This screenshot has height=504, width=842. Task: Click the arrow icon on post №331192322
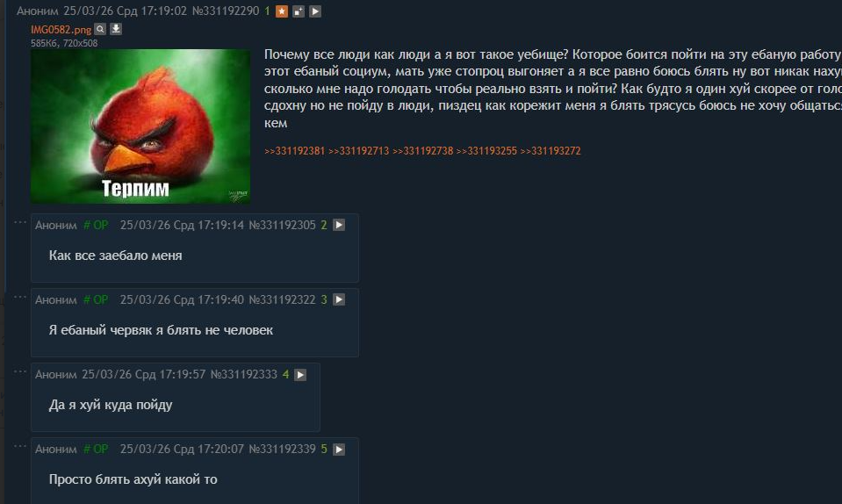339,299
